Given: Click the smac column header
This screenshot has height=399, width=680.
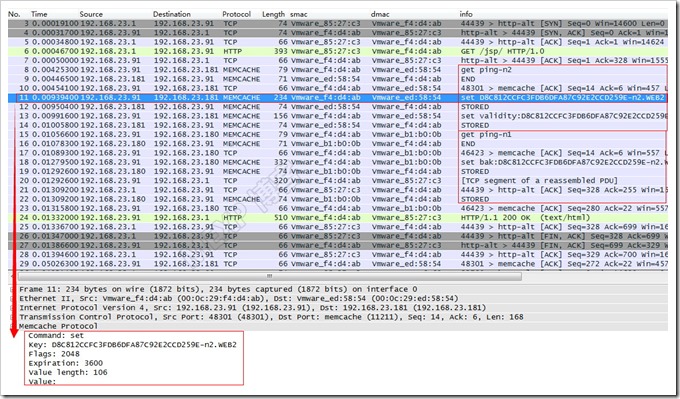Looking at the screenshot, I should pos(299,14).
